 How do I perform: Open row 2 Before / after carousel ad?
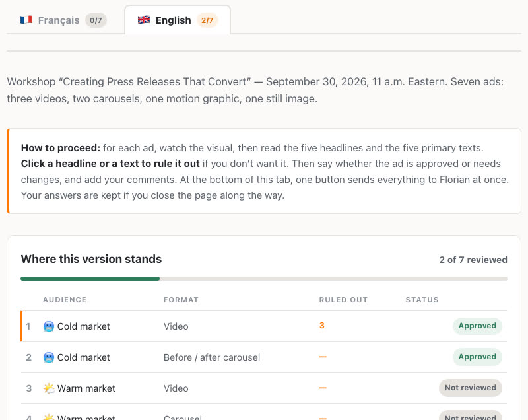[263, 357]
